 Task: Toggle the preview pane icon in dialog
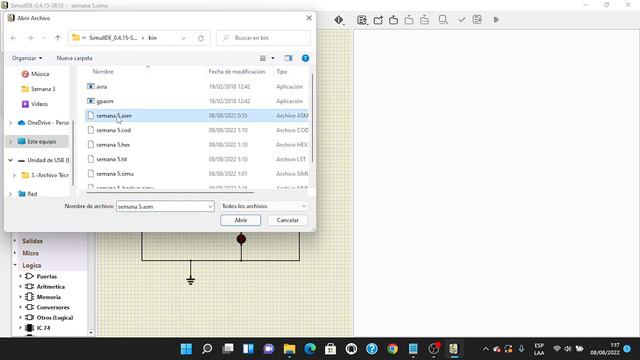point(289,58)
